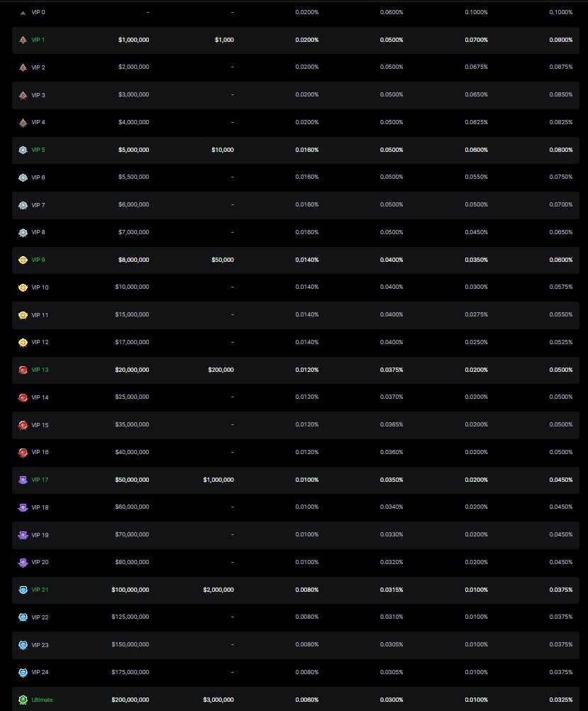Click the Ultimate tier green badge icon
Viewport: 588px width, 711px height.
coord(23,700)
